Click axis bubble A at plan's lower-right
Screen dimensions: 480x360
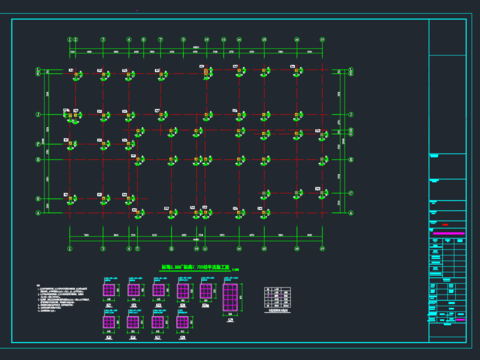coord(351,213)
